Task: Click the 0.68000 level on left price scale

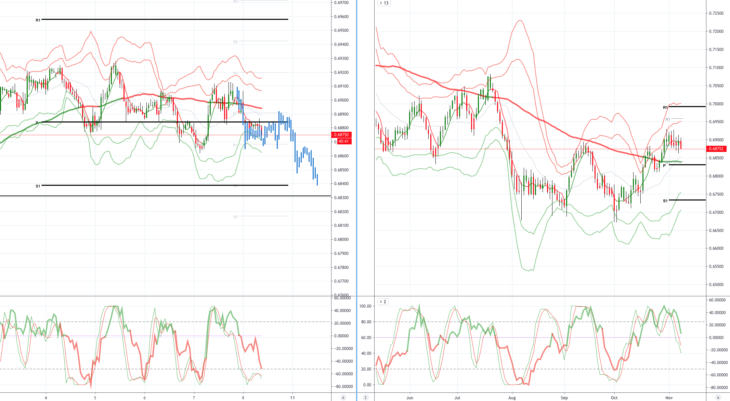Action: pos(341,239)
